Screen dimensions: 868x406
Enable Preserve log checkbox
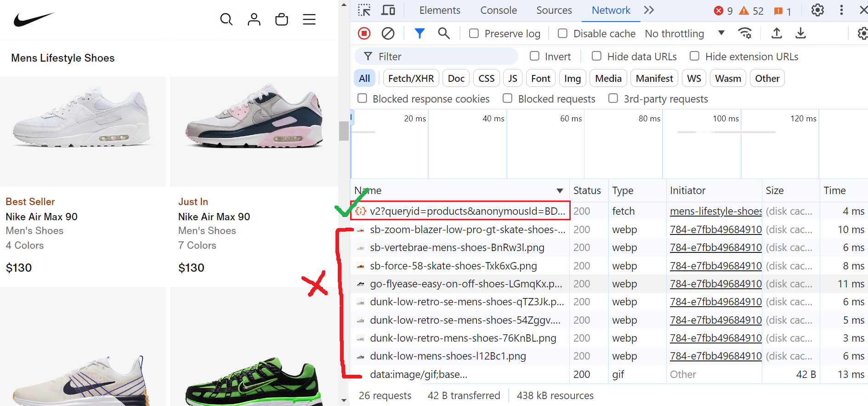pos(474,33)
